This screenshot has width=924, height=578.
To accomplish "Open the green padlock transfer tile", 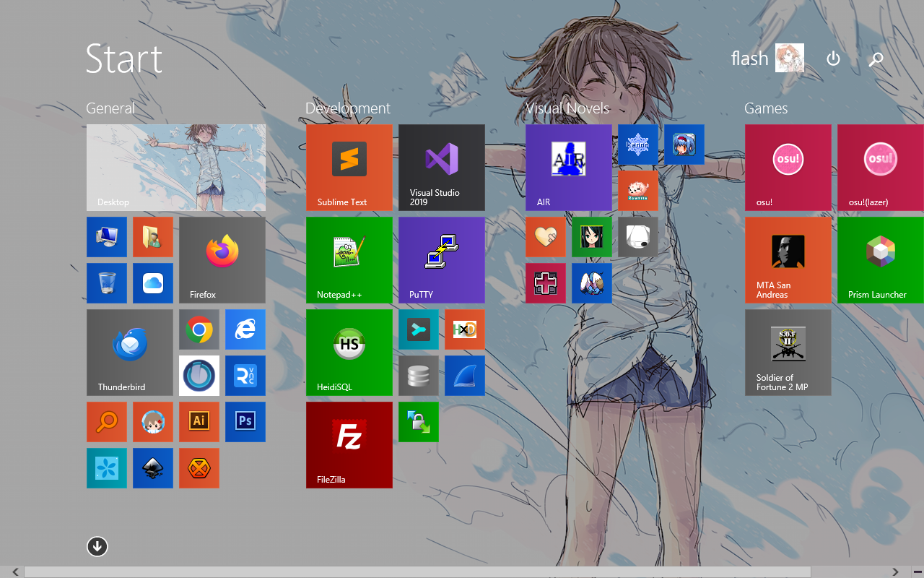I will (x=419, y=422).
